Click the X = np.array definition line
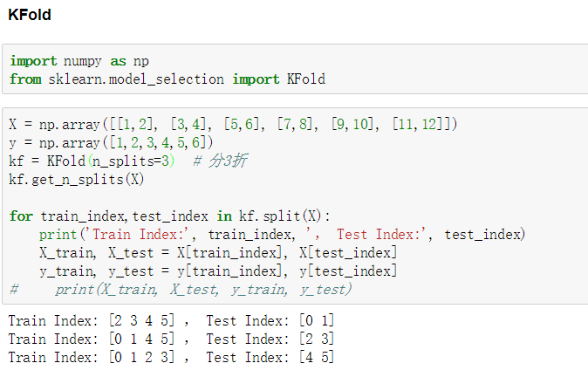The height and width of the screenshot is (377, 588). point(233,124)
